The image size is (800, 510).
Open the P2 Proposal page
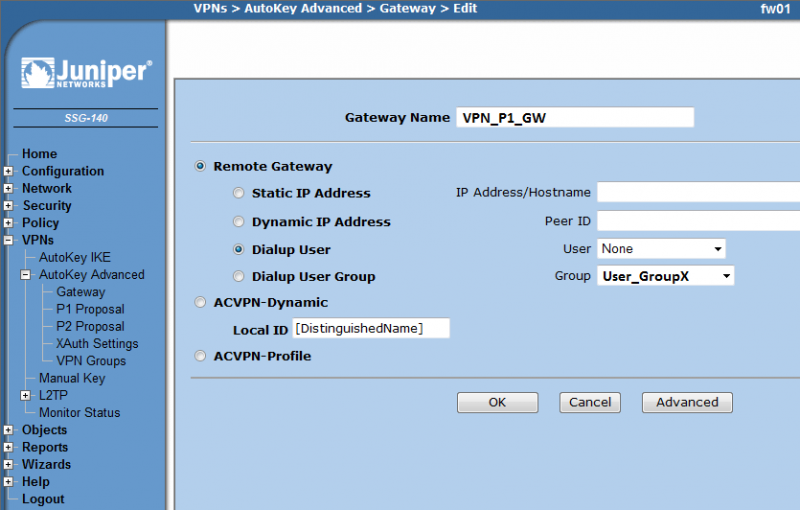click(x=90, y=326)
